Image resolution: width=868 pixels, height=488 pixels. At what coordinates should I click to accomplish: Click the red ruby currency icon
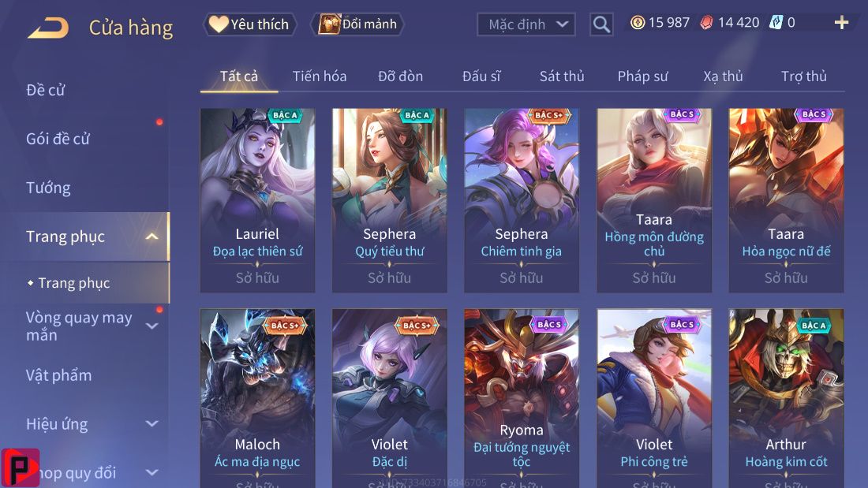706,23
